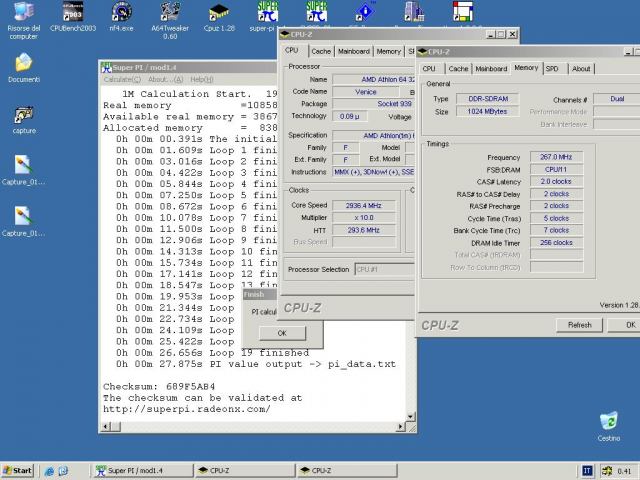Viewport: 640px width, 480px height.
Task: Click the Frequency value 267.0 MHz
Action: tap(556, 157)
